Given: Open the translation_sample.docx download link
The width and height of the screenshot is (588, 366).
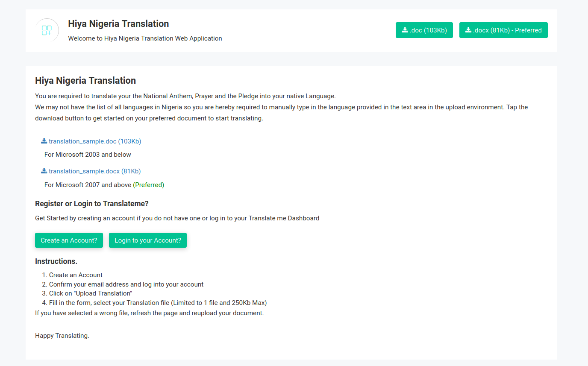Looking at the screenshot, I should pyautogui.click(x=94, y=171).
